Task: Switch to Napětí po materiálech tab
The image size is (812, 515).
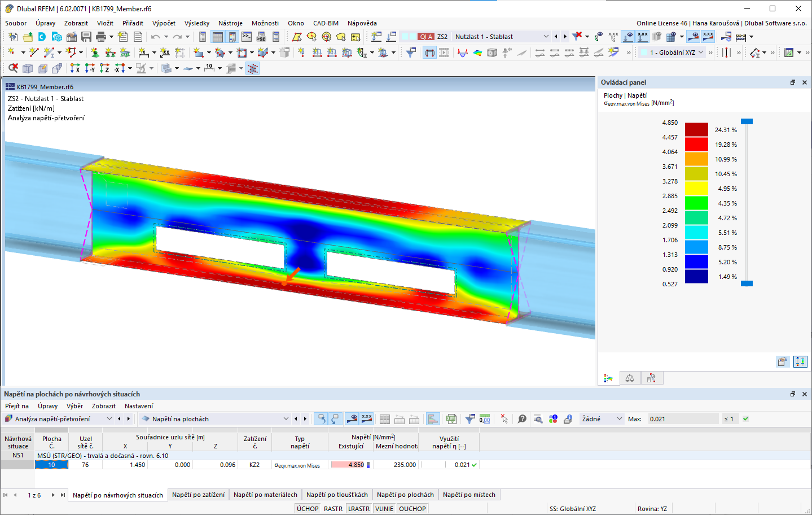Action: pos(265,495)
